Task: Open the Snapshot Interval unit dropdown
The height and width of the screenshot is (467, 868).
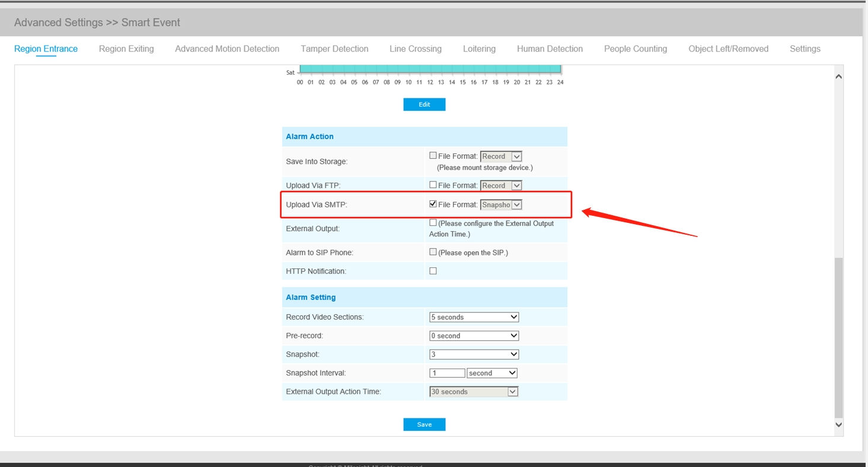Action: pos(492,373)
